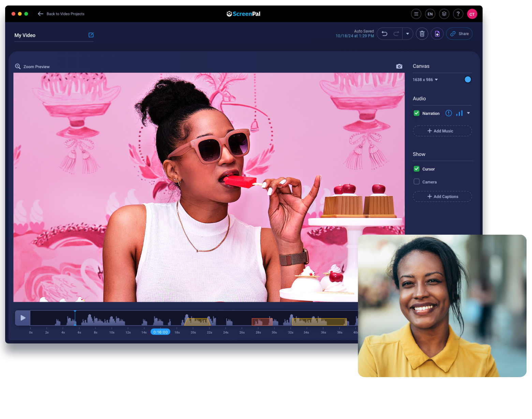Viewport: 532px width, 419px height.
Task: Disable the Narration audio track
Action: tap(416, 113)
